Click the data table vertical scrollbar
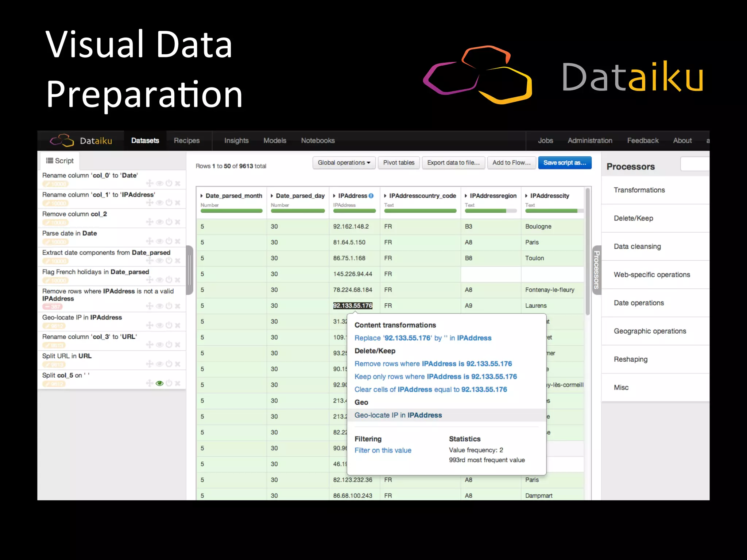Screen dimensions: 747x560 click(x=588, y=252)
